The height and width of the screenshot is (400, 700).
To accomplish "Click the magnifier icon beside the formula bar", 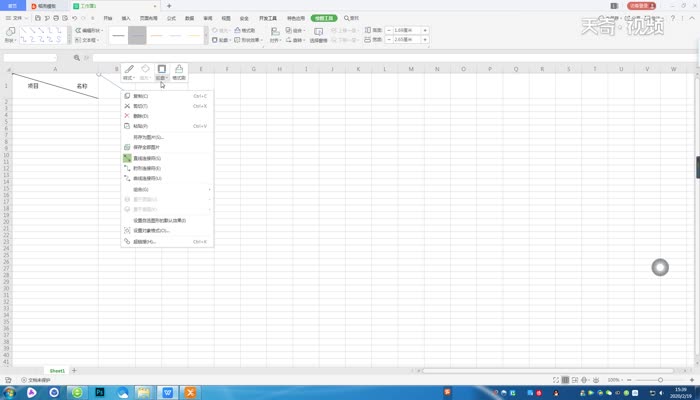I will click(x=77, y=58).
